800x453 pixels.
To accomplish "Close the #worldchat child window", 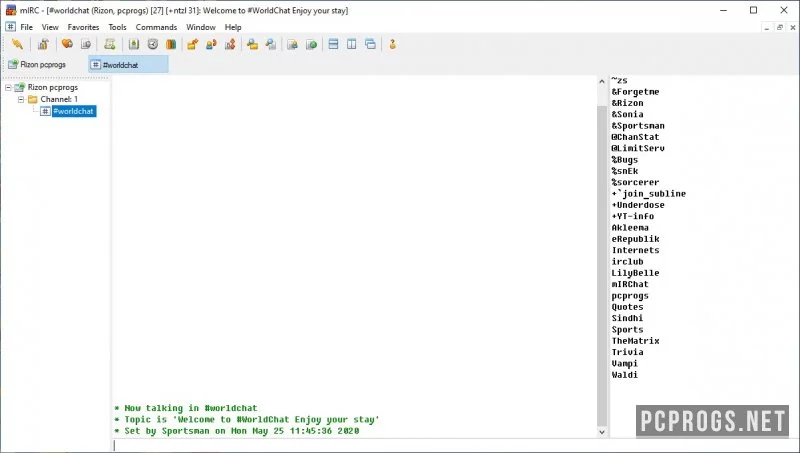I will (793, 28).
